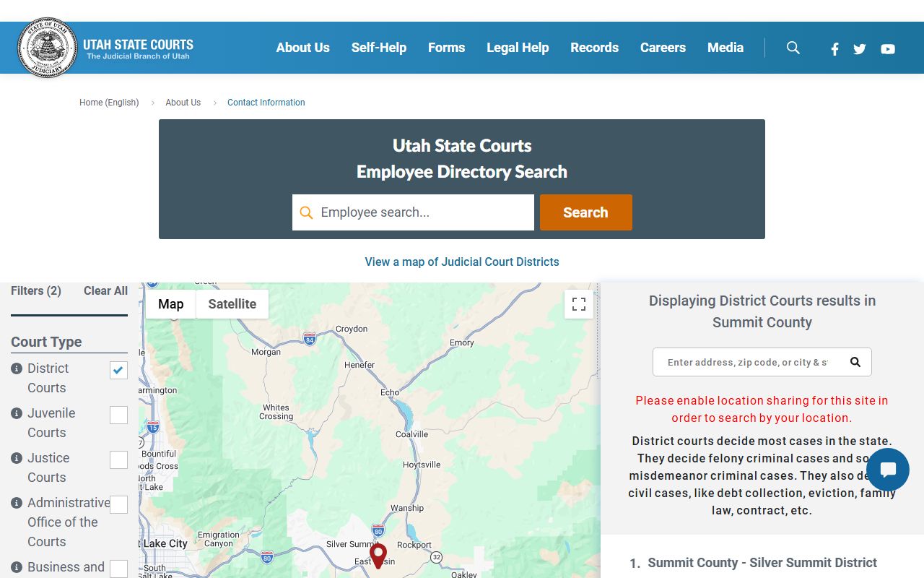This screenshot has height=578, width=924.
Task: Uncheck the District Courts checkbox
Action: [x=118, y=370]
